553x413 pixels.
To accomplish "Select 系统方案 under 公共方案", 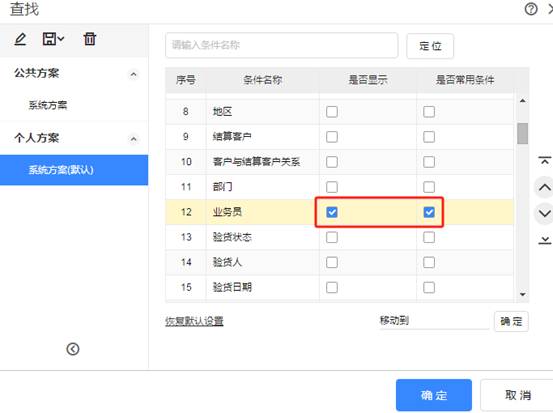I will tap(48, 105).
